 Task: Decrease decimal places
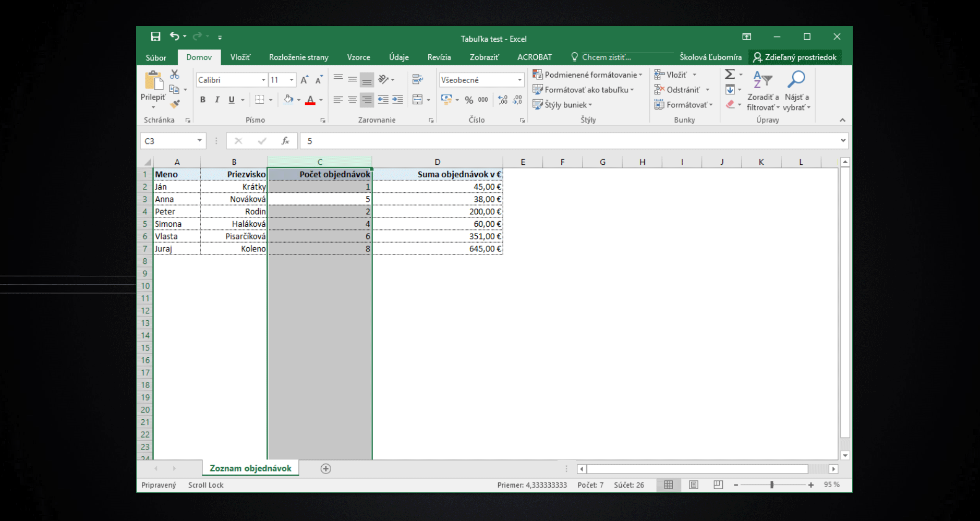click(x=517, y=100)
